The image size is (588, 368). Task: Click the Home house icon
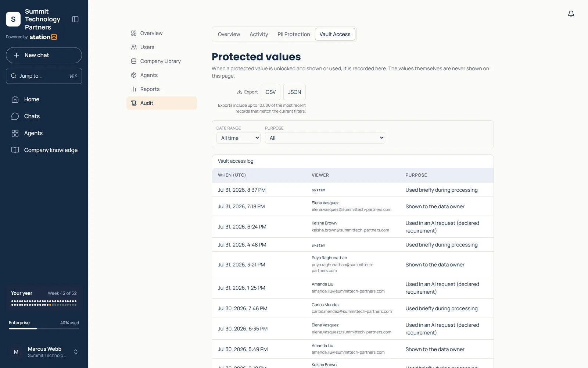click(x=15, y=99)
